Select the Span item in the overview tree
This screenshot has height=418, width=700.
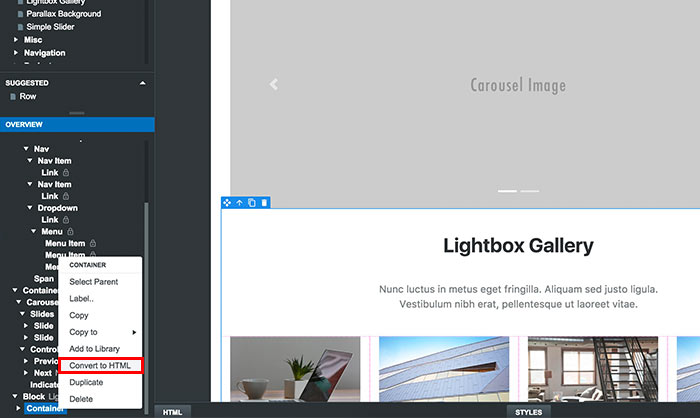(x=43, y=279)
